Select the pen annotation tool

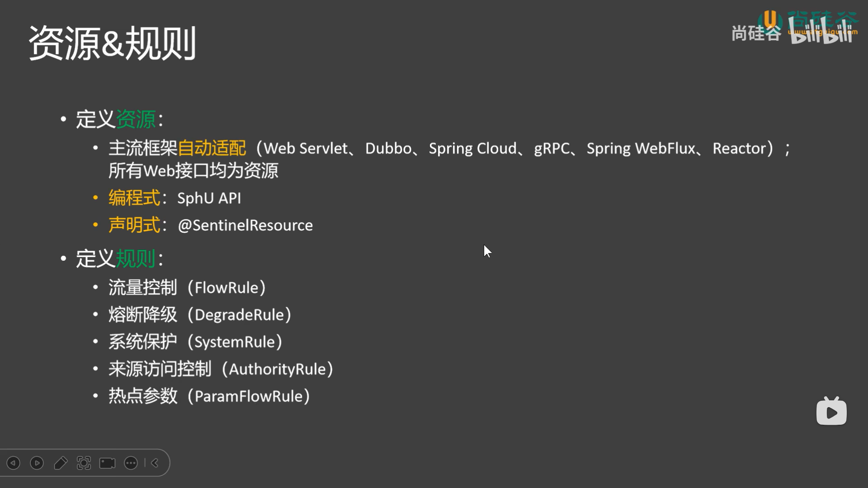point(61,463)
